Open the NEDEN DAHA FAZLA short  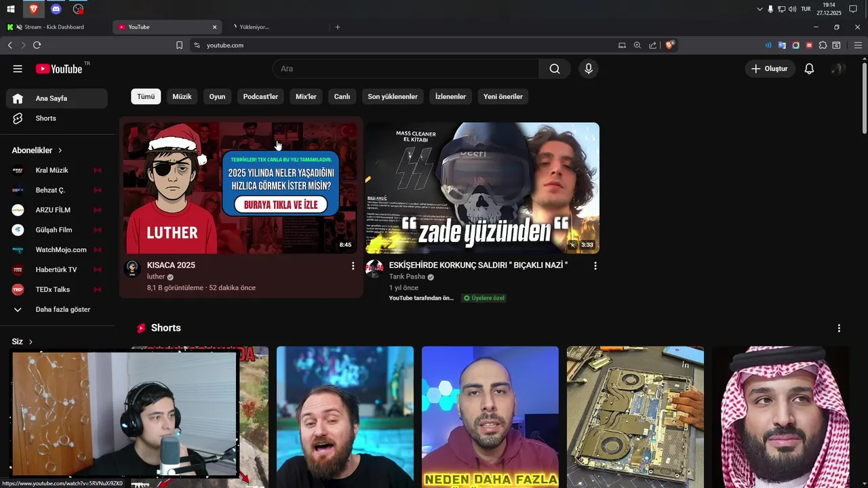coord(490,417)
